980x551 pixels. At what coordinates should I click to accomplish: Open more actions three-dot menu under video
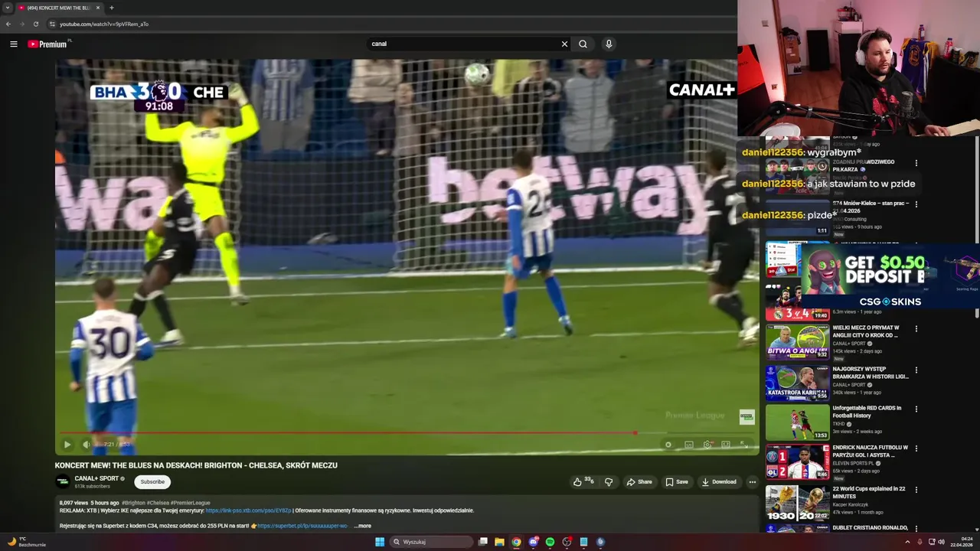coord(752,481)
